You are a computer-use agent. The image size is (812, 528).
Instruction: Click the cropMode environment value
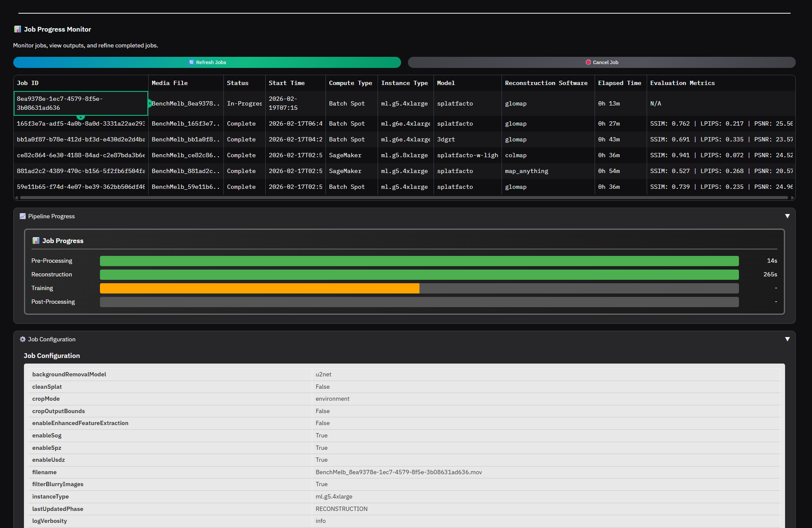(x=332, y=399)
